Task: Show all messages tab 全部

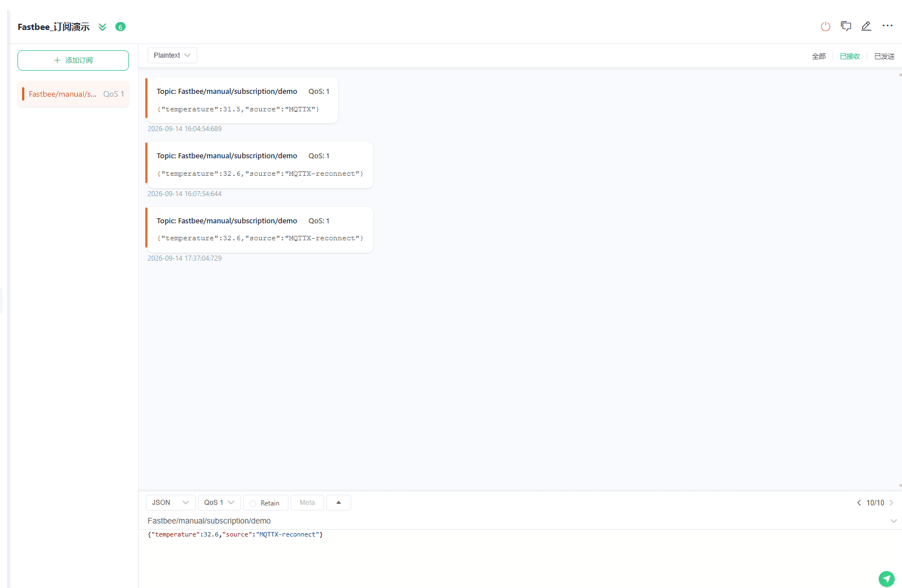Action: pos(819,56)
